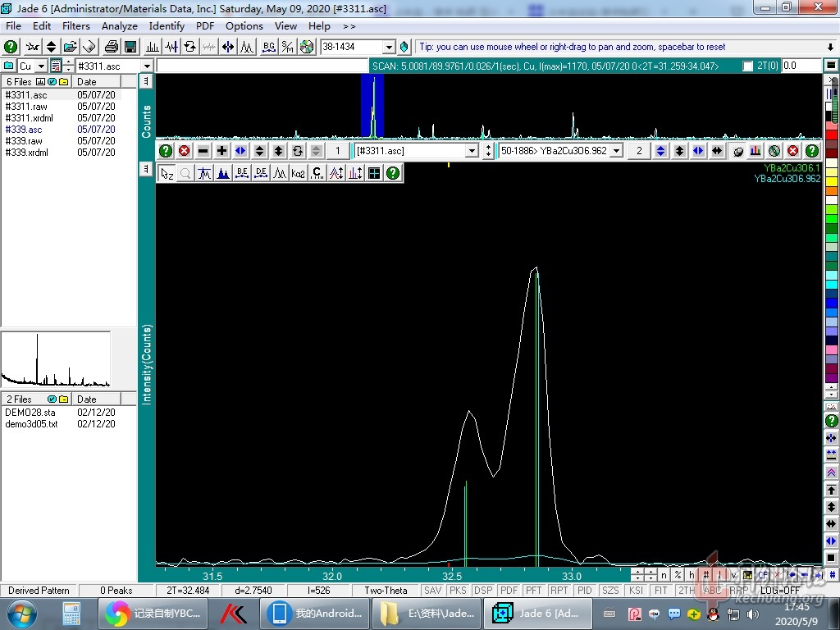Open the File menu

(13, 26)
